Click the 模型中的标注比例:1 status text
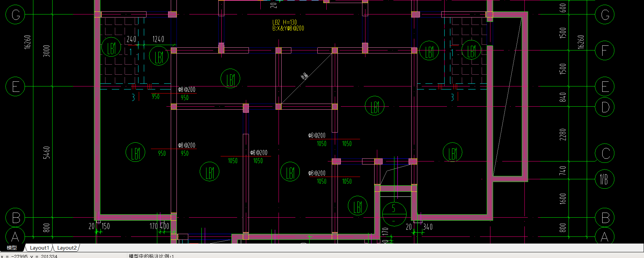 pos(151,256)
